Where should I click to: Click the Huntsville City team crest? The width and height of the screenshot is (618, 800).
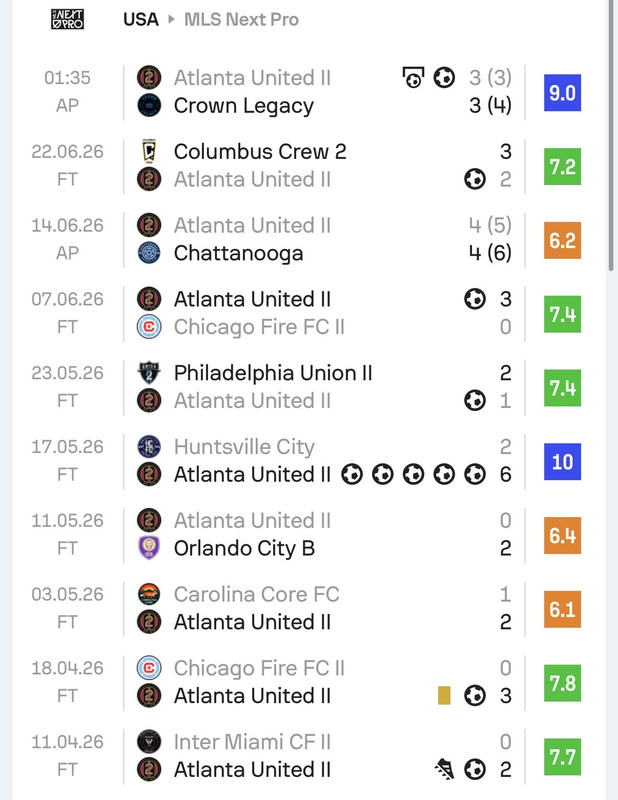point(149,446)
